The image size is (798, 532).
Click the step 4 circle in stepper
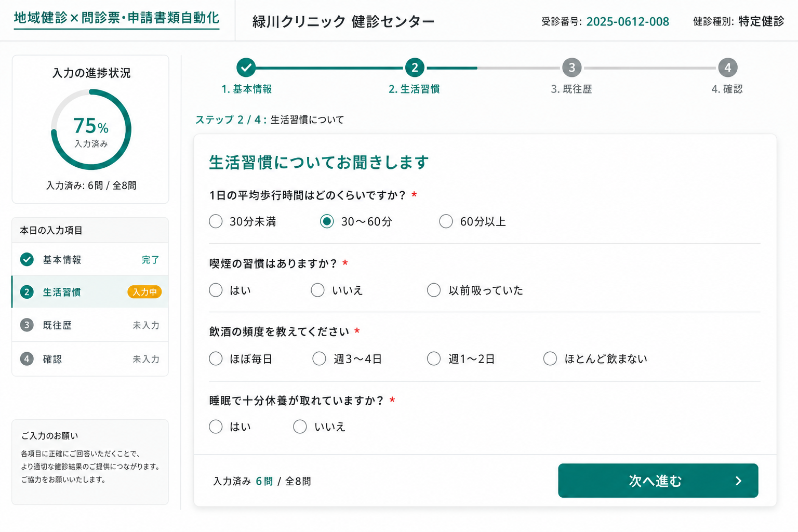[727, 68]
